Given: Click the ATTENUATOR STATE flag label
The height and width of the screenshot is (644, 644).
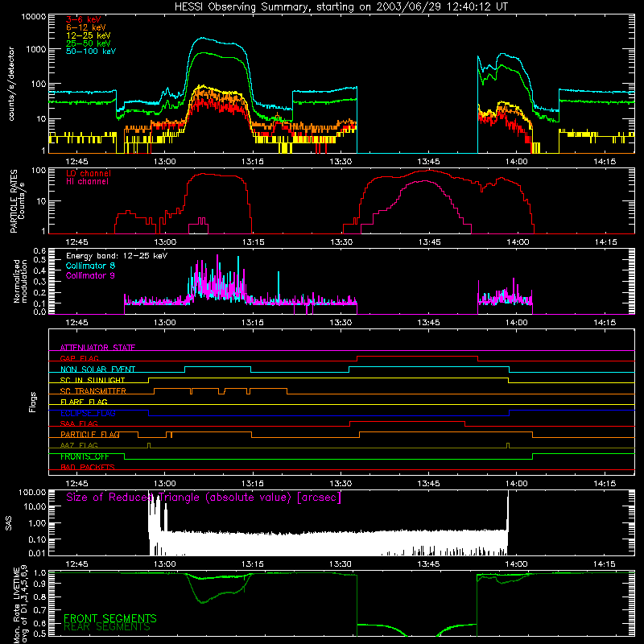Looking at the screenshot, I should click(97, 348).
